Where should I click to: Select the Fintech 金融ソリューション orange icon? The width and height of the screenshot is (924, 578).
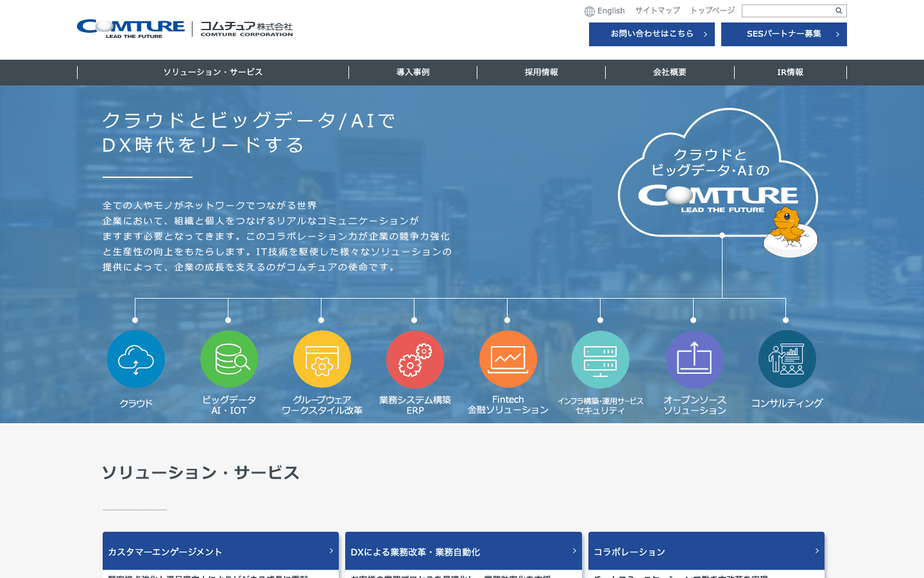pyautogui.click(x=508, y=359)
